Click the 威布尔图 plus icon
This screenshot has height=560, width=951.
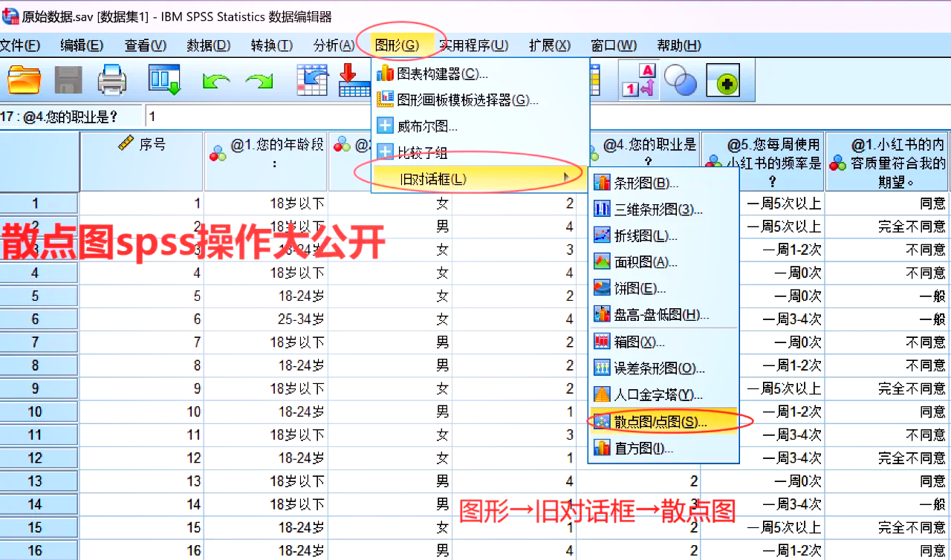tap(385, 126)
